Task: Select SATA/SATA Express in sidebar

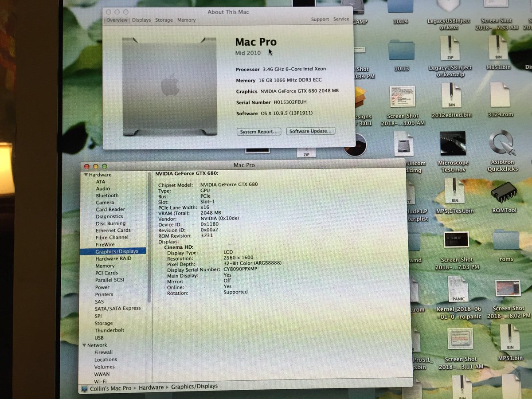Action: point(117,309)
